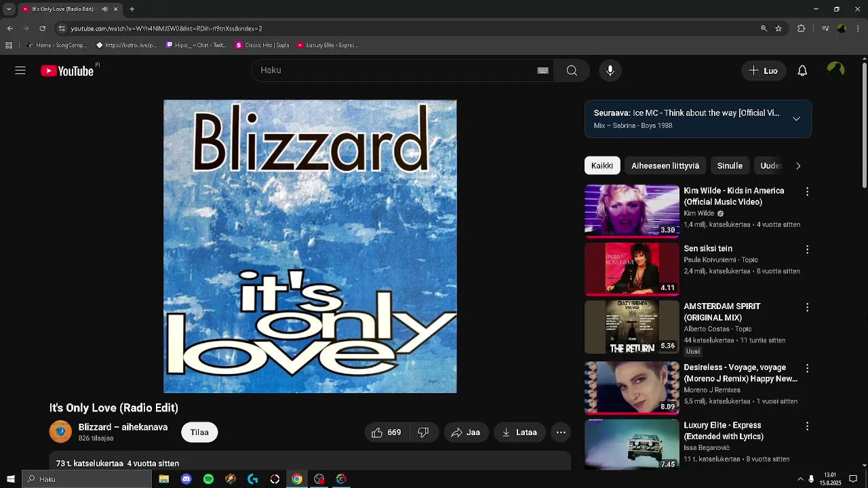Show more filter chips with right arrow
868x488 pixels.
[798, 165]
